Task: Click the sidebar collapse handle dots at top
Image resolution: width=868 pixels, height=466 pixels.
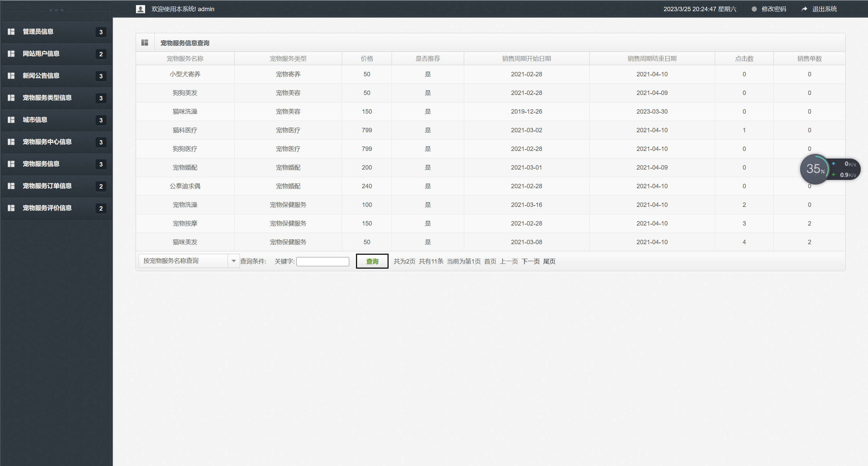Action: [56, 11]
